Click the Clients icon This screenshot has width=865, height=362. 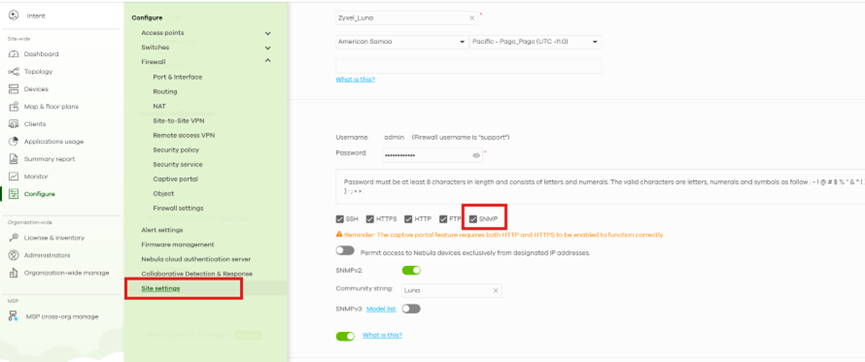(14, 124)
